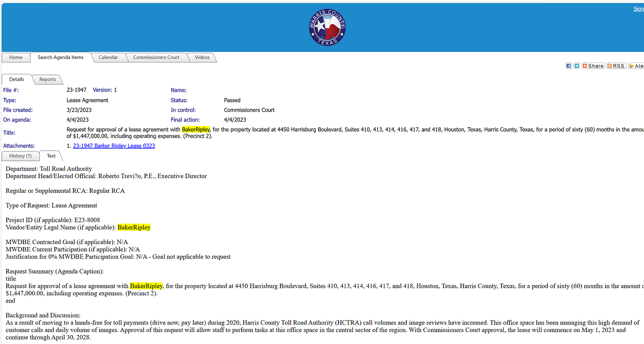Click the MWDBE Contracted Goal line

(x=67, y=242)
